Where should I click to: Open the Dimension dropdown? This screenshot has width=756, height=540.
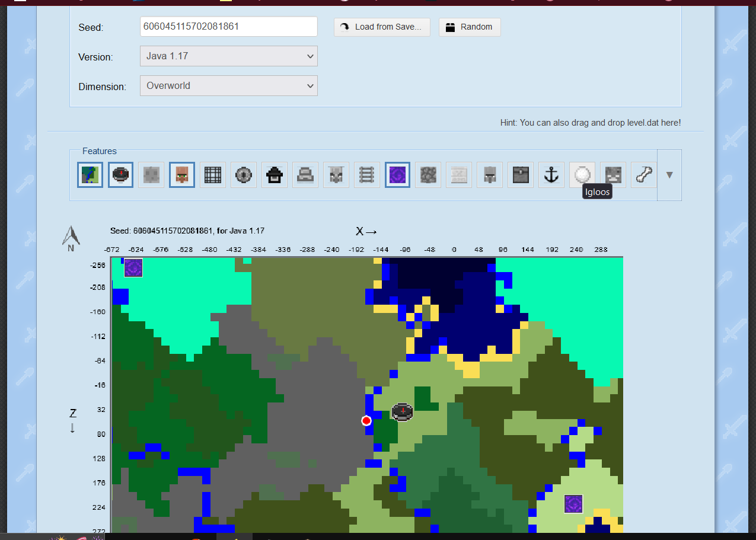click(229, 86)
